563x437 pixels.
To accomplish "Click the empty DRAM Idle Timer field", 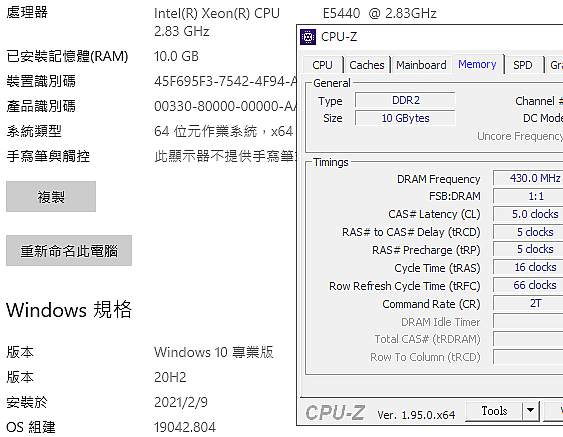I will [528, 321].
